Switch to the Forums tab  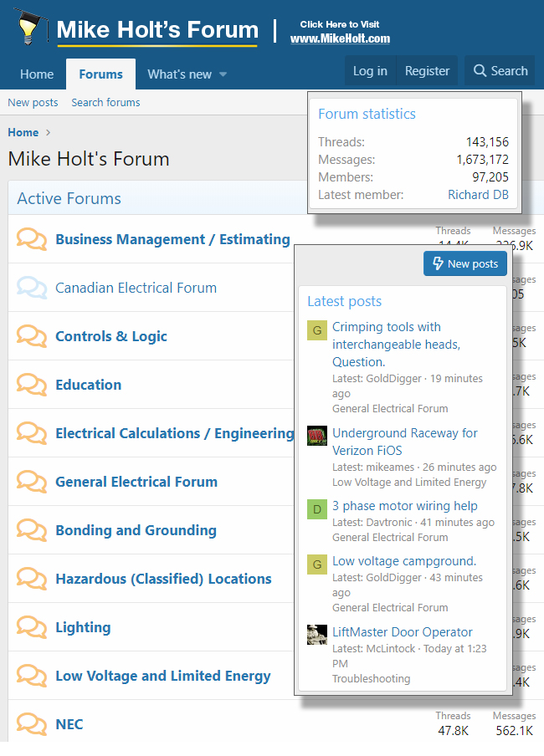100,74
